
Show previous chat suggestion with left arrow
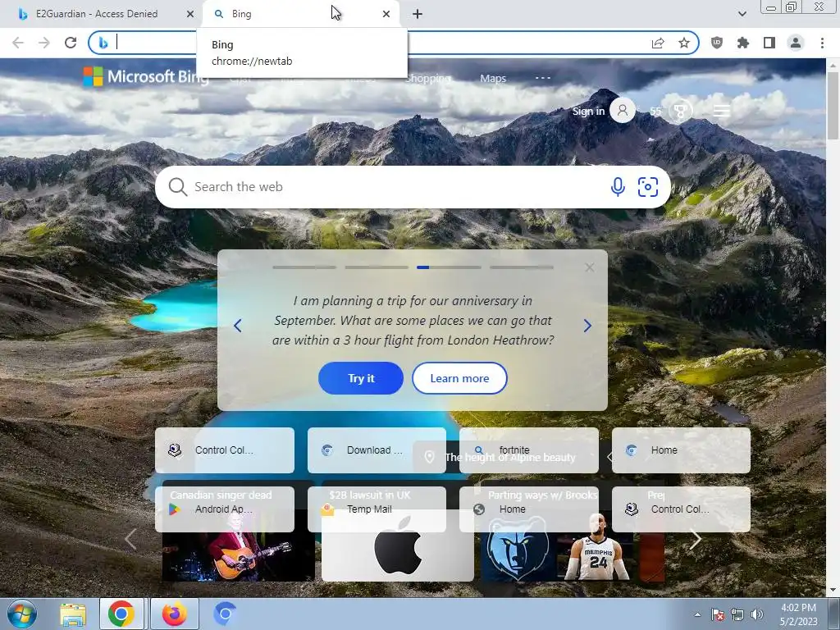(x=238, y=325)
